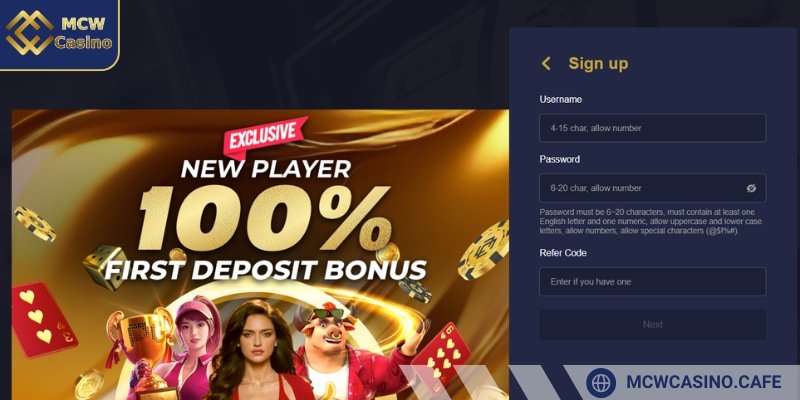This screenshot has width=800, height=400.
Task: Click the six of hearts card
Action: [x=441, y=353]
